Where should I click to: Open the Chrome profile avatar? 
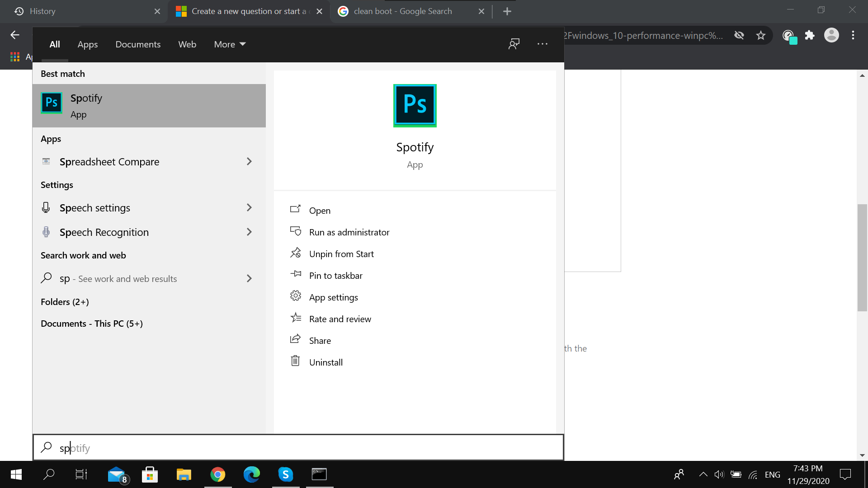click(831, 35)
